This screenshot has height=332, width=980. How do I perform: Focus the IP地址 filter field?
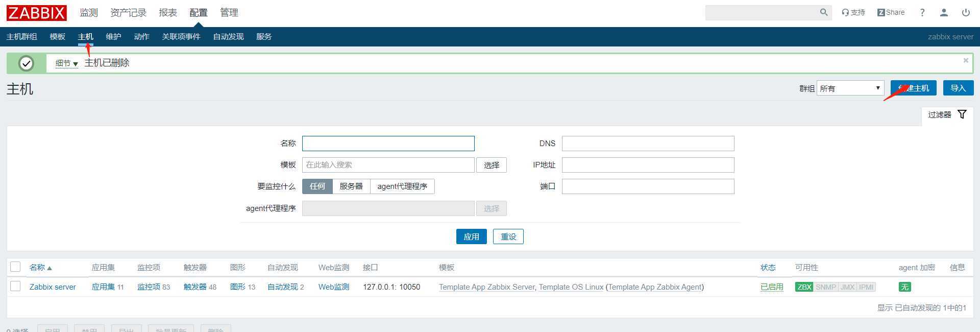pos(648,165)
